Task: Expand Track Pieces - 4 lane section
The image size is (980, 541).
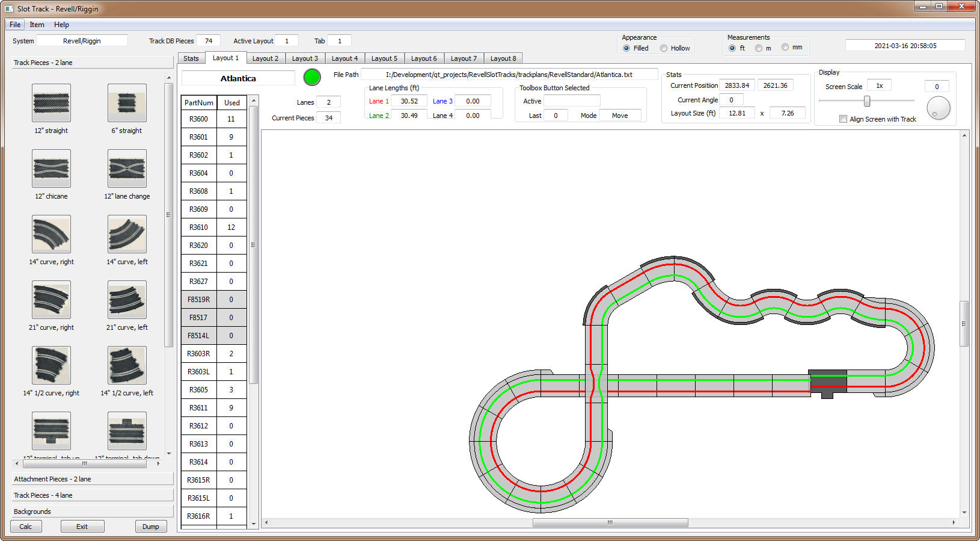Action: 93,495
